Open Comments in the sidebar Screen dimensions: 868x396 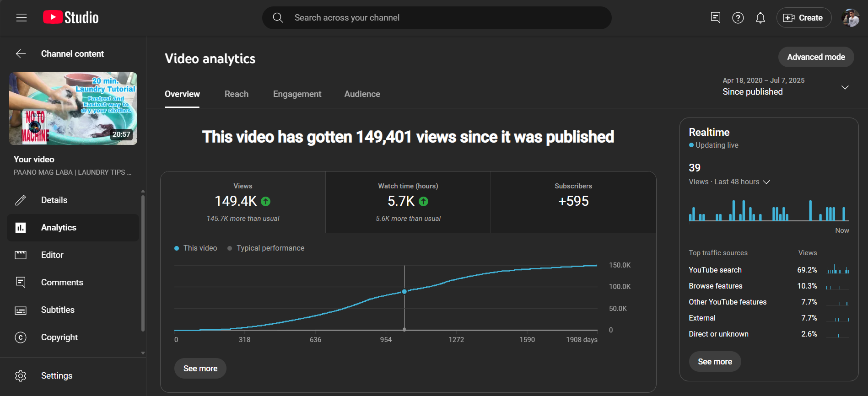click(73, 283)
